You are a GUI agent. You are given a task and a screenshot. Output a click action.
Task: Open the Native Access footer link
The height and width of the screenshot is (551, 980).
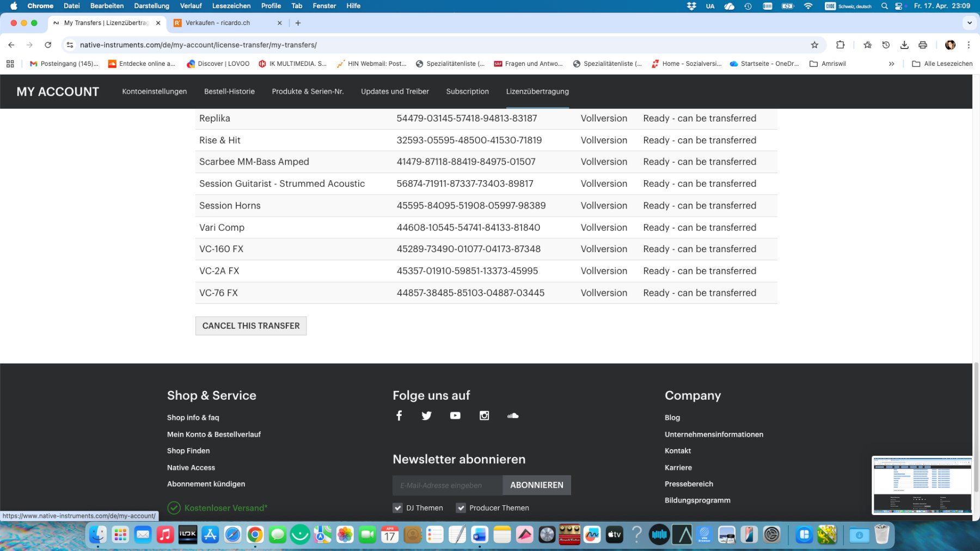(x=191, y=468)
